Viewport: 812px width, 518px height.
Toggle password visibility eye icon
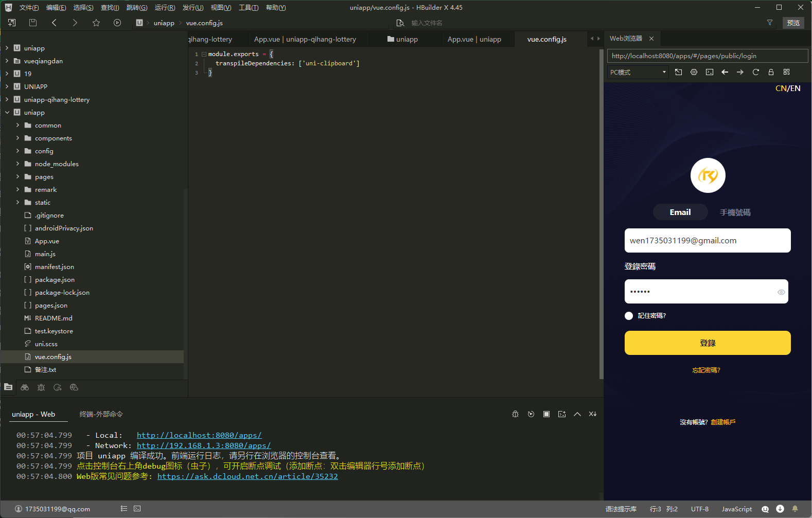point(781,292)
